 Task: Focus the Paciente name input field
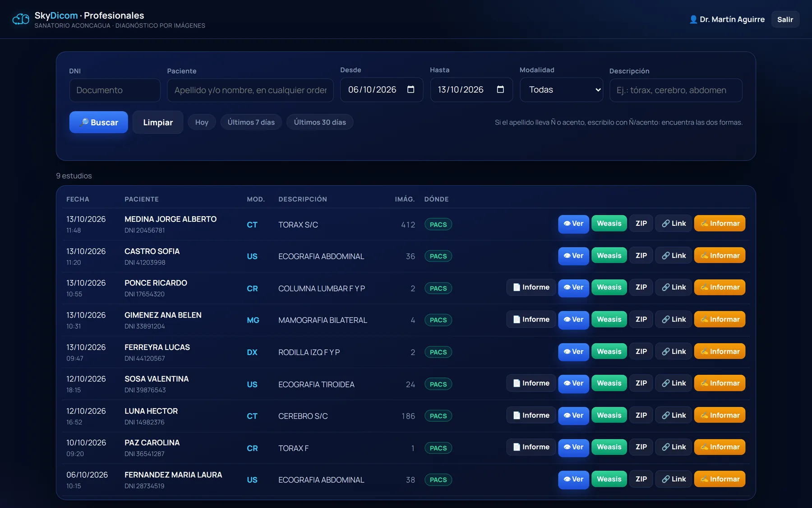250,90
